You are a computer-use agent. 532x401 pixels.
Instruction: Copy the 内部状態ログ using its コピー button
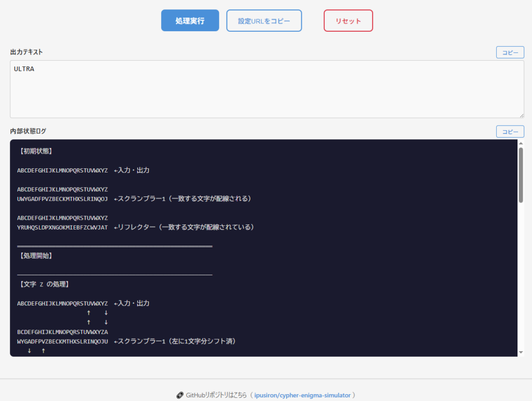pyautogui.click(x=510, y=131)
